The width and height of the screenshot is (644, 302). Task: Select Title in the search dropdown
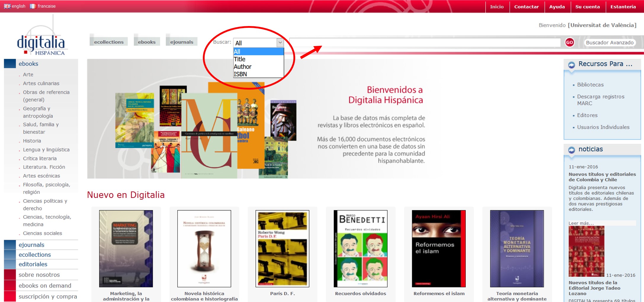(258, 59)
